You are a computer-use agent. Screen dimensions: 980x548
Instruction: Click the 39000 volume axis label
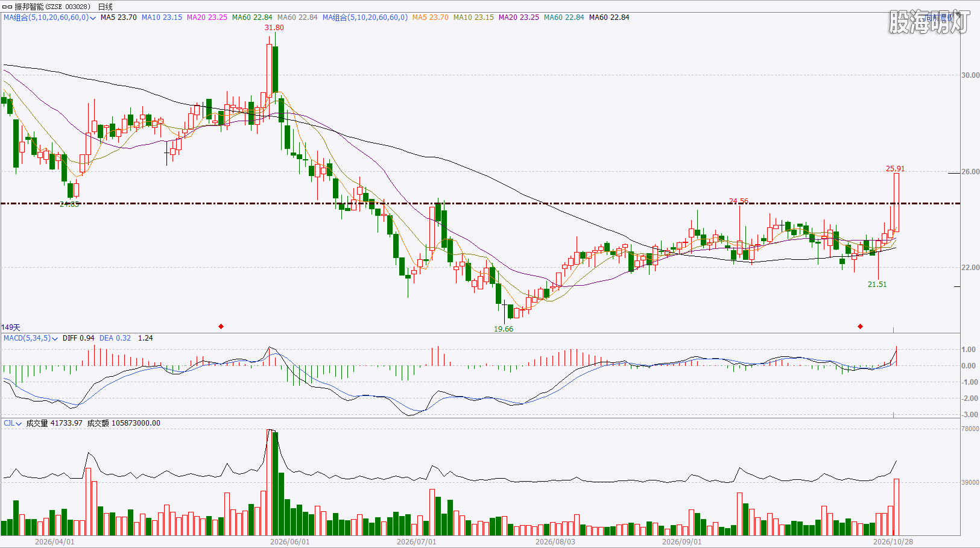(970, 482)
